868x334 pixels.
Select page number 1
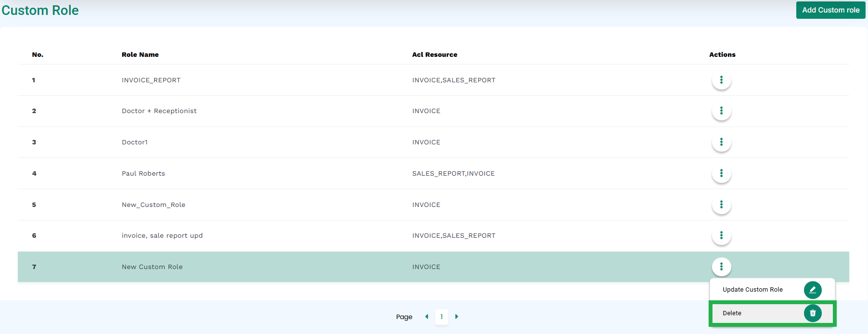pos(441,317)
